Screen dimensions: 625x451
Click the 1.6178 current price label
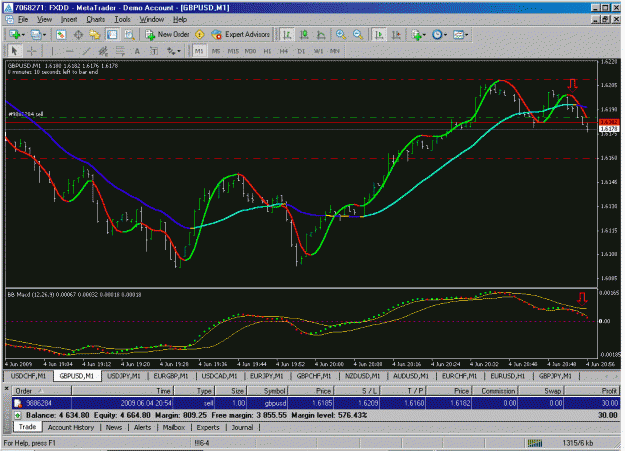(609, 129)
